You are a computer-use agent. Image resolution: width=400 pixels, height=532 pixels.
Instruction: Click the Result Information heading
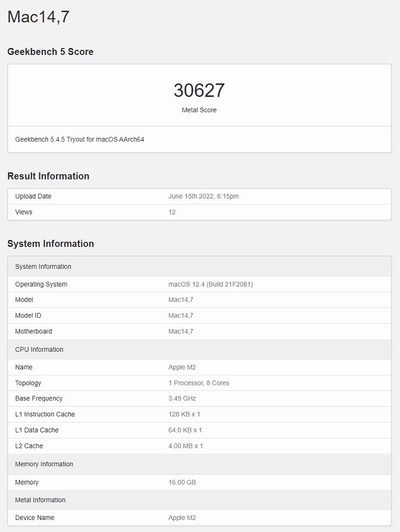pos(49,176)
